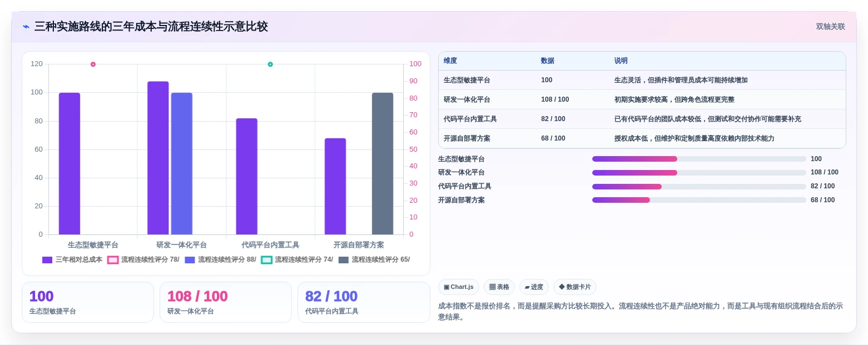
Task: Click the teal data point at the chart top
Action: pos(270,64)
